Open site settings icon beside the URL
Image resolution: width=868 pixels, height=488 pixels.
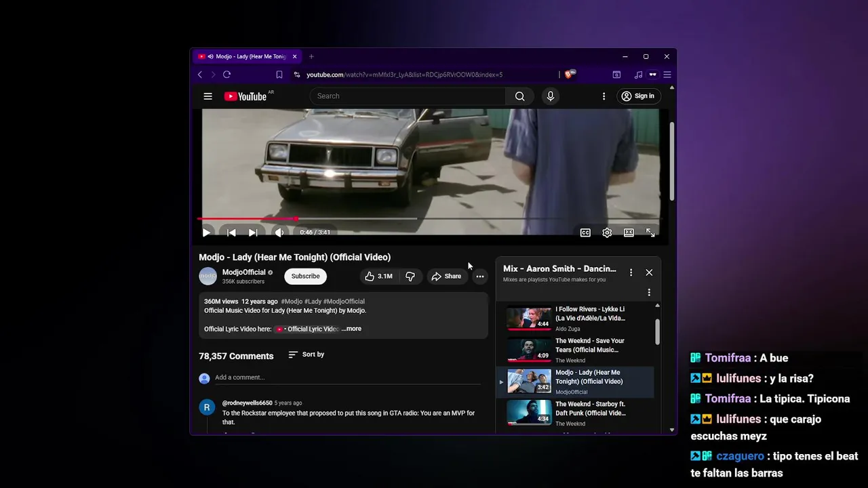coord(297,75)
